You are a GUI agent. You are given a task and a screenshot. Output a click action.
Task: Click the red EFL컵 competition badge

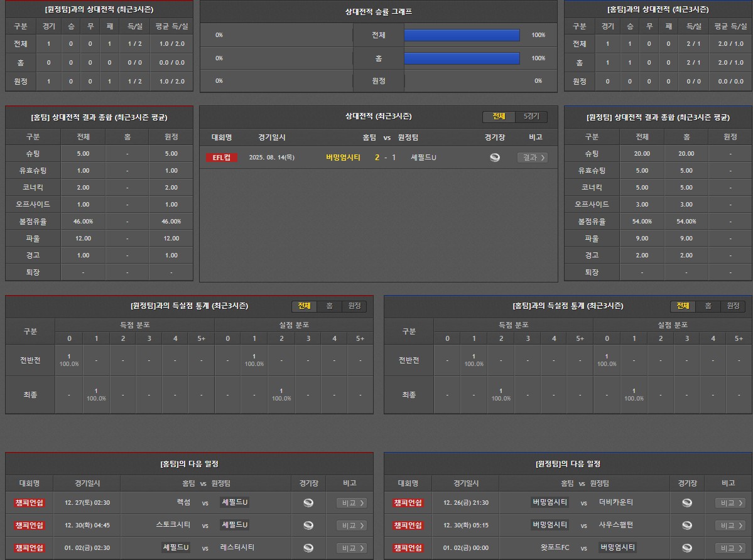point(222,158)
